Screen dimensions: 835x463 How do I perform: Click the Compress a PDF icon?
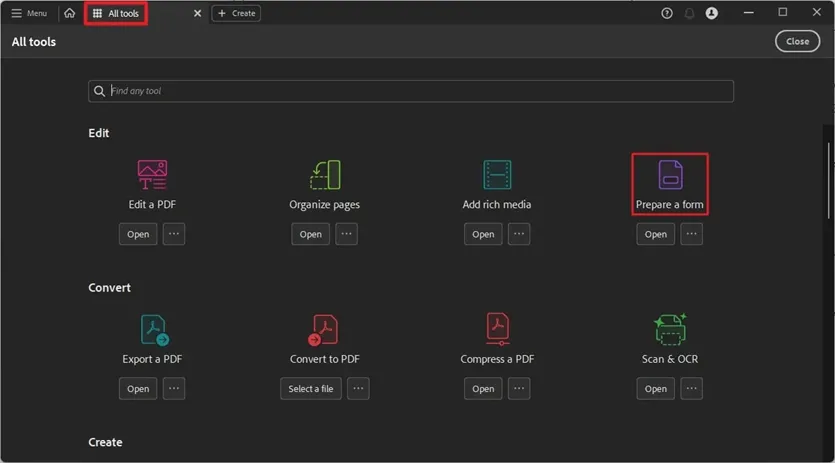point(497,329)
